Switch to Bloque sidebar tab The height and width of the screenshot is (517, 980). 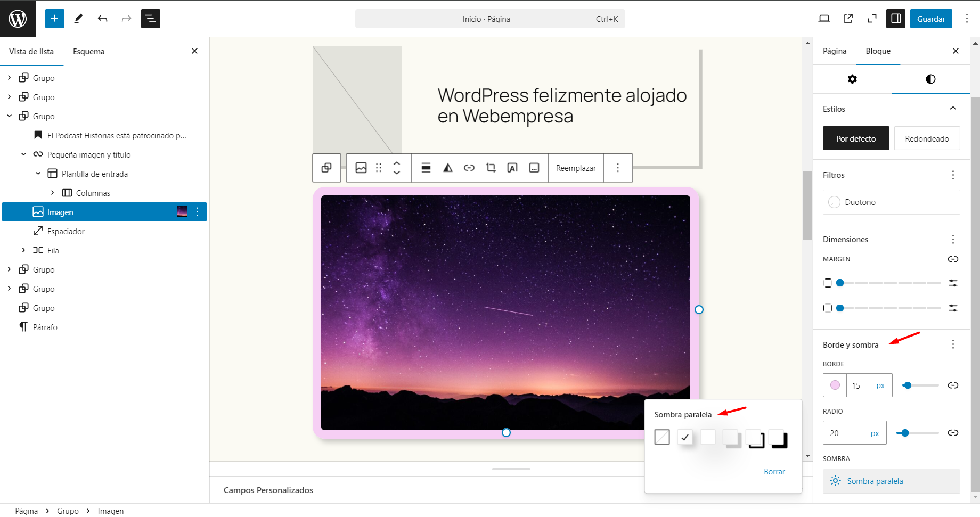878,51
